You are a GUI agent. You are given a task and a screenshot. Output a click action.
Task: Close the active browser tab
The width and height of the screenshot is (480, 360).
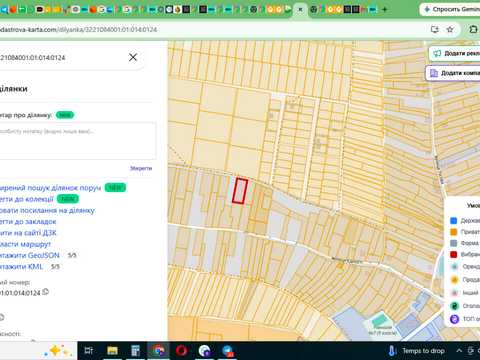(x=300, y=10)
